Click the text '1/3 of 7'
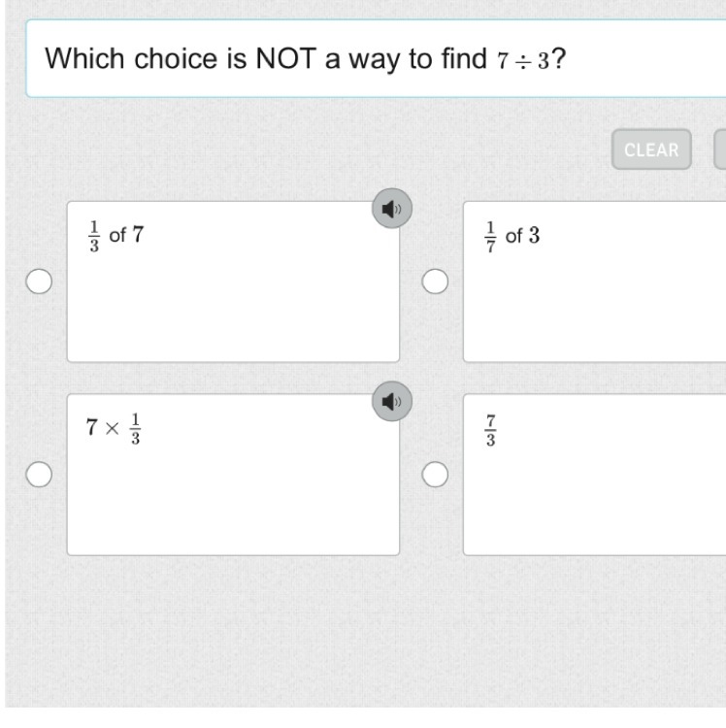 tap(116, 234)
